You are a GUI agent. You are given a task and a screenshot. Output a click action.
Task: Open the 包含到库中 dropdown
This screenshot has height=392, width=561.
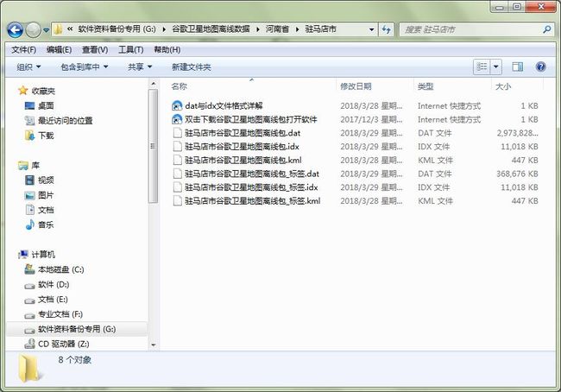(x=84, y=67)
